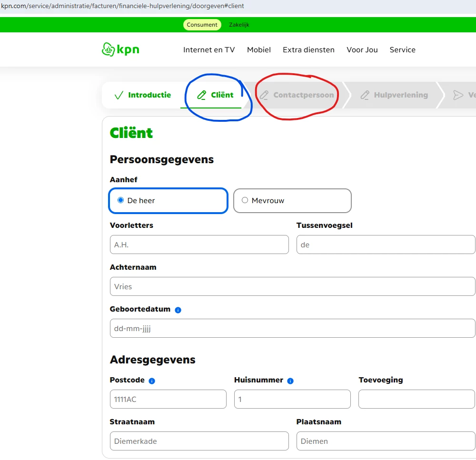
Task: Click the KPN logo
Action: 120,49
